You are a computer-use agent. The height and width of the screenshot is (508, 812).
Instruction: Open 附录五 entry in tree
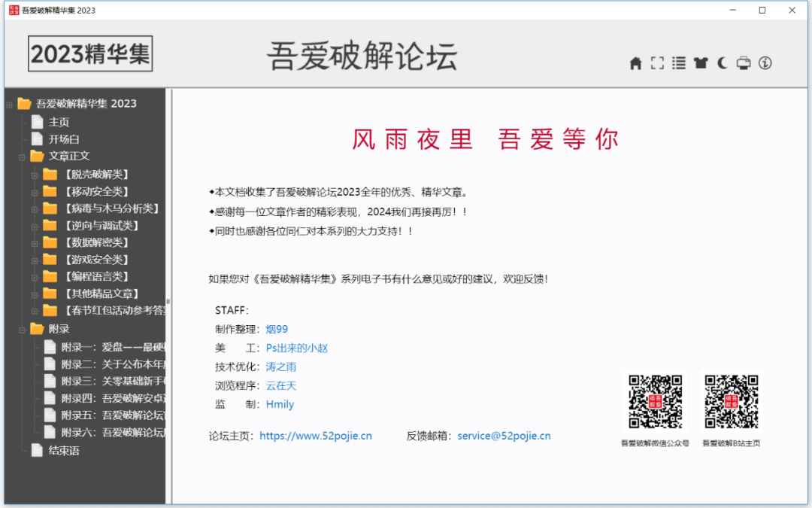click(113, 415)
